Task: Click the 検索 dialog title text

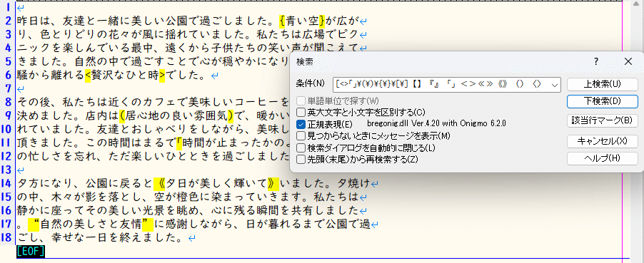Action: (304, 62)
